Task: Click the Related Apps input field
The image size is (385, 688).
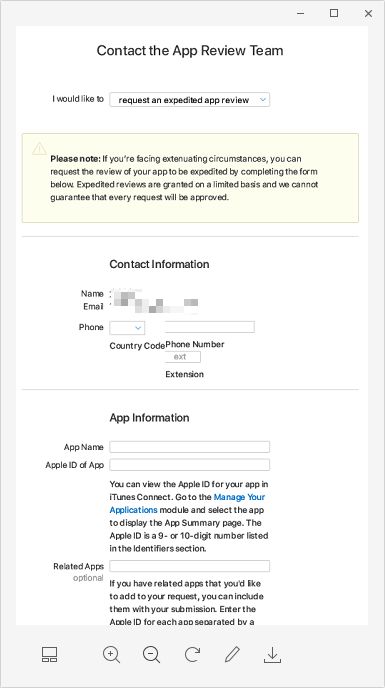Action: tap(190, 566)
